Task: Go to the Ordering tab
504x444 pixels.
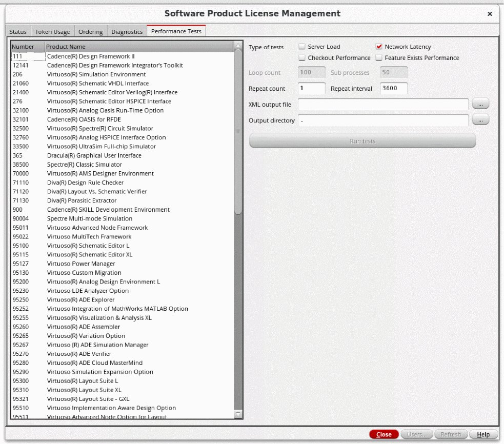Action: coord(90,32)
